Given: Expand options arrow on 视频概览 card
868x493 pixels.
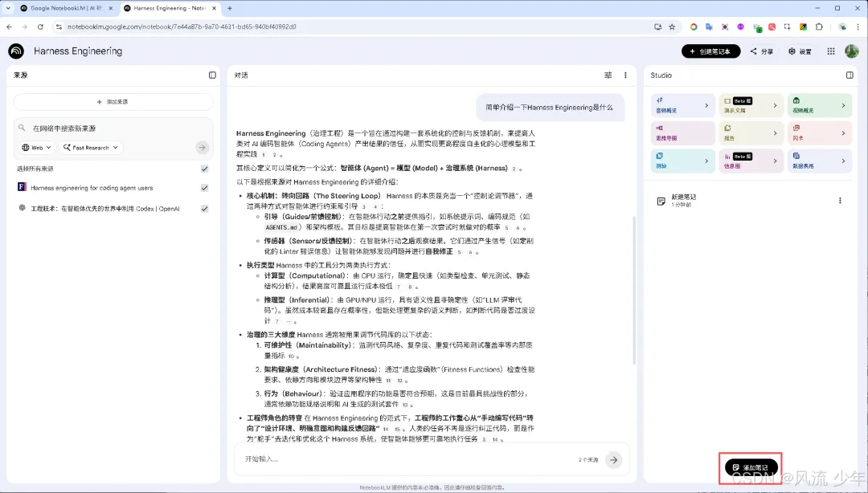Looking at the screenshot, I should (x=843, y=106).
